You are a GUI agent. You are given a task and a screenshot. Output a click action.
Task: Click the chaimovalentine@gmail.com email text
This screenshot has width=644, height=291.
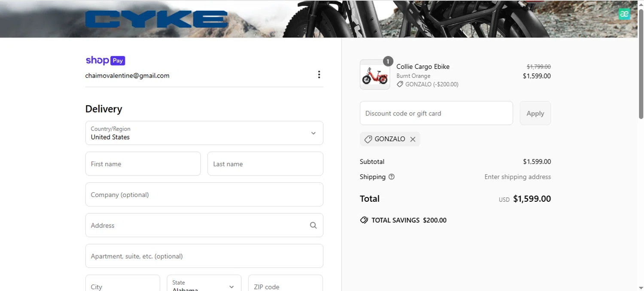pos(127,76)
